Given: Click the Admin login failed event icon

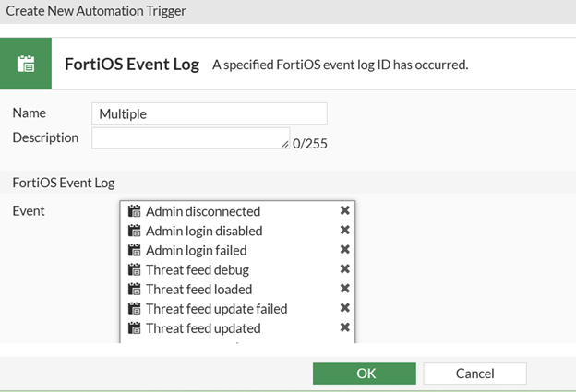Looking at the screenshot, I should pyautogui.click(x=134, y=250).
